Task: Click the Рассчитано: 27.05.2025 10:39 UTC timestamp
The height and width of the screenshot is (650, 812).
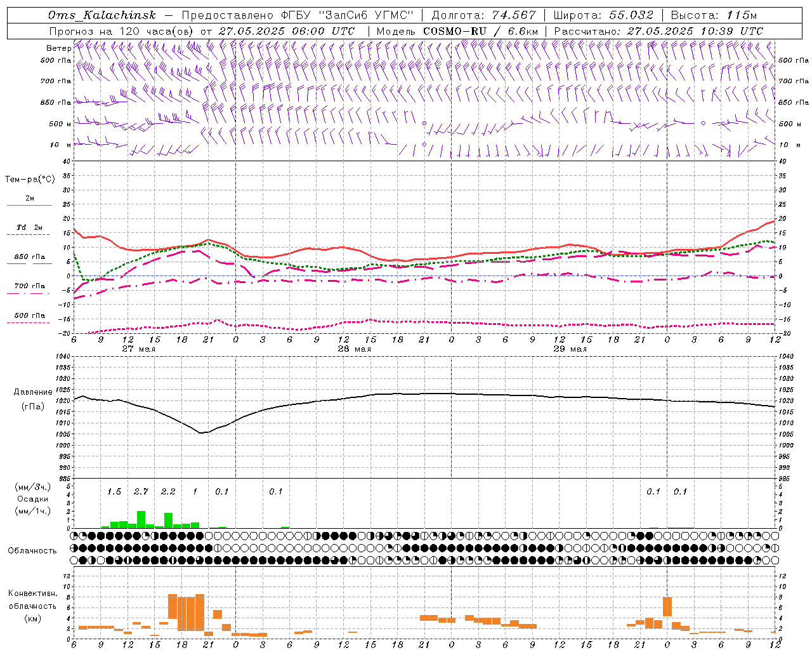Action: 658,30
